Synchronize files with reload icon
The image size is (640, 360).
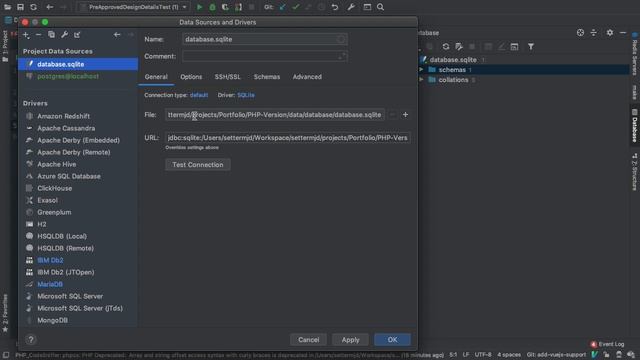tap(33, 7)
